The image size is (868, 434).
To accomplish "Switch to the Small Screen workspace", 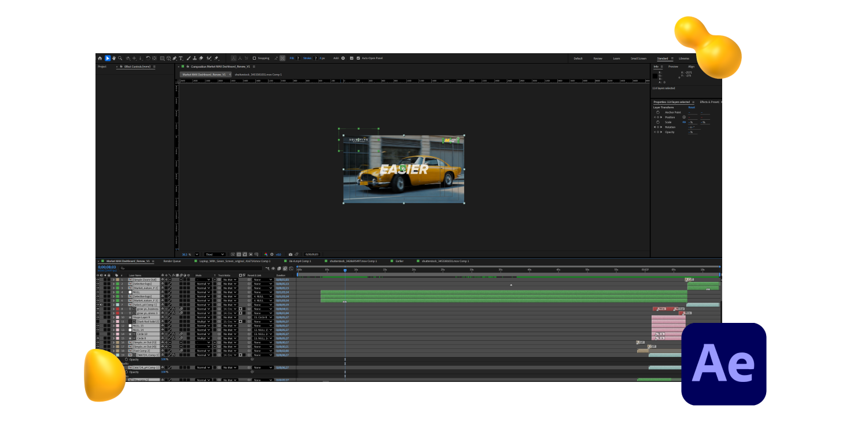I will pos(638,58).
